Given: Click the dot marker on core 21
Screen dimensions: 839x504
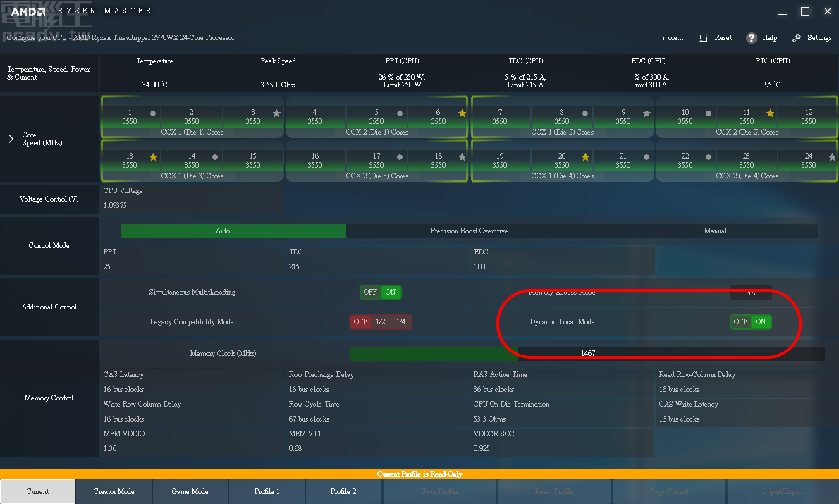Looking at the screenshot, I should 647,157.
